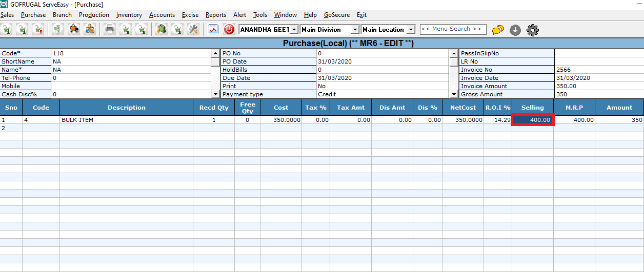The image size is (644, 272).
Task: Select the item Code cell 4
Action: pyautogui.click(x=41, y=120)
